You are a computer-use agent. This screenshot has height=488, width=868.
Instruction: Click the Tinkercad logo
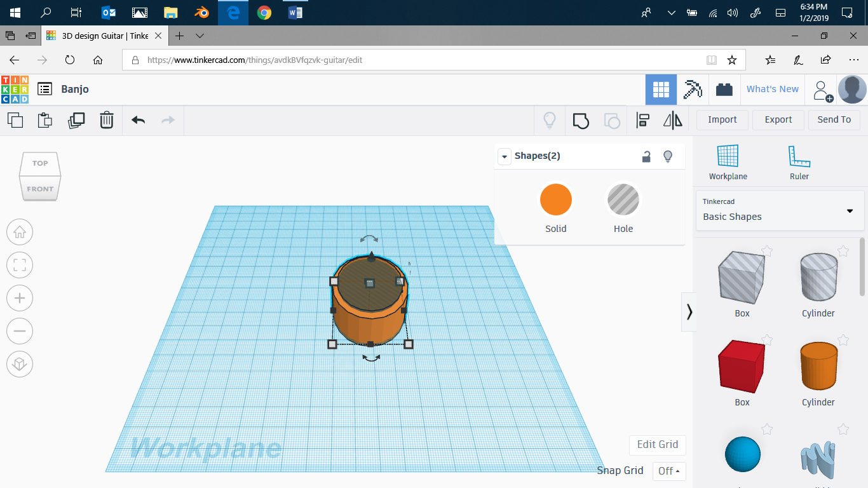coord(15,89)
